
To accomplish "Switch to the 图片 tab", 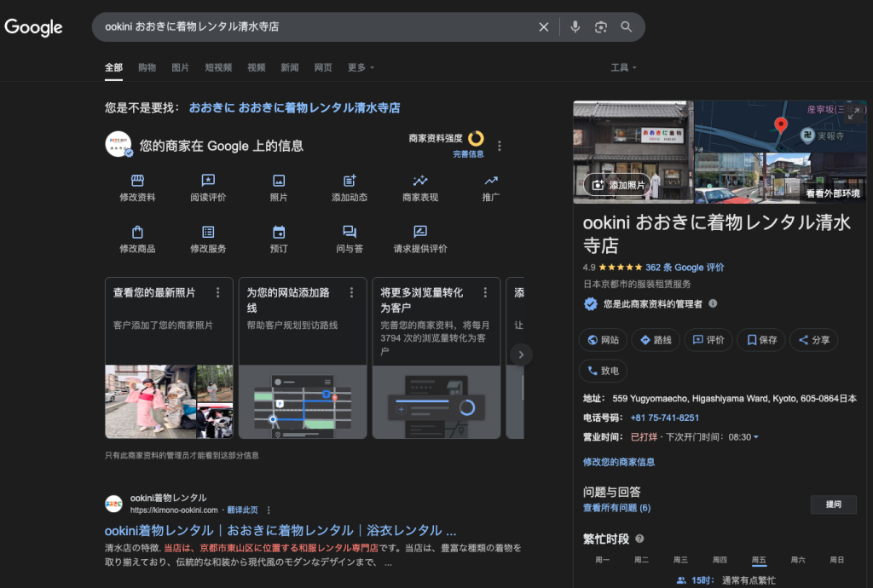I will tap(181, 67).
